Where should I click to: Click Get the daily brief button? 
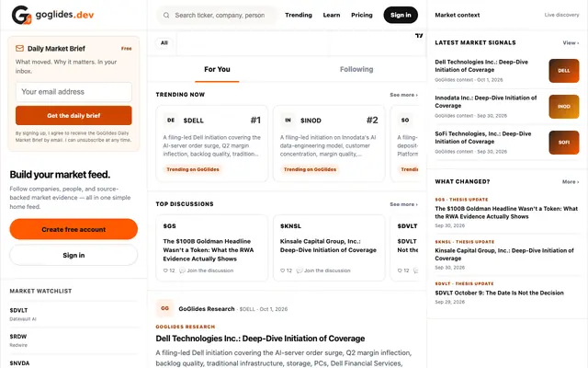coord(73,116)
